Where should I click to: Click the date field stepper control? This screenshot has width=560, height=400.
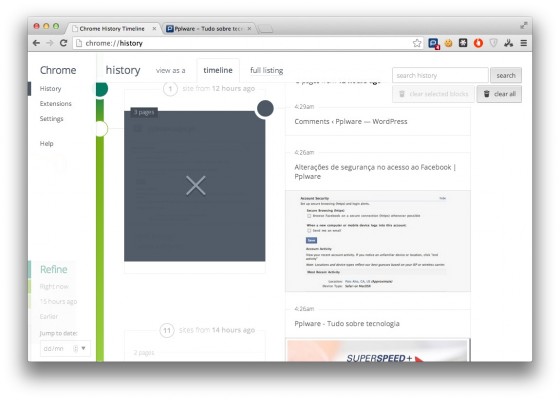(75, 348)
